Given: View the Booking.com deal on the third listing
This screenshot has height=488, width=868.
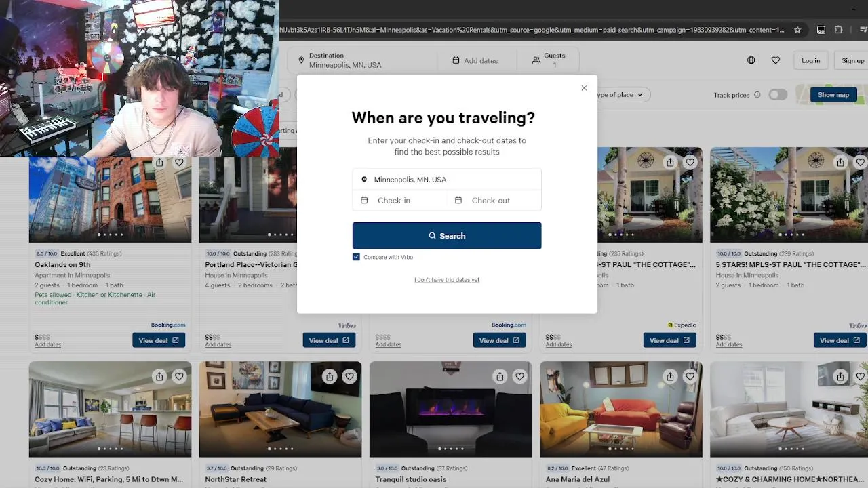Looking at the screenshot, I should pos(499,340).
